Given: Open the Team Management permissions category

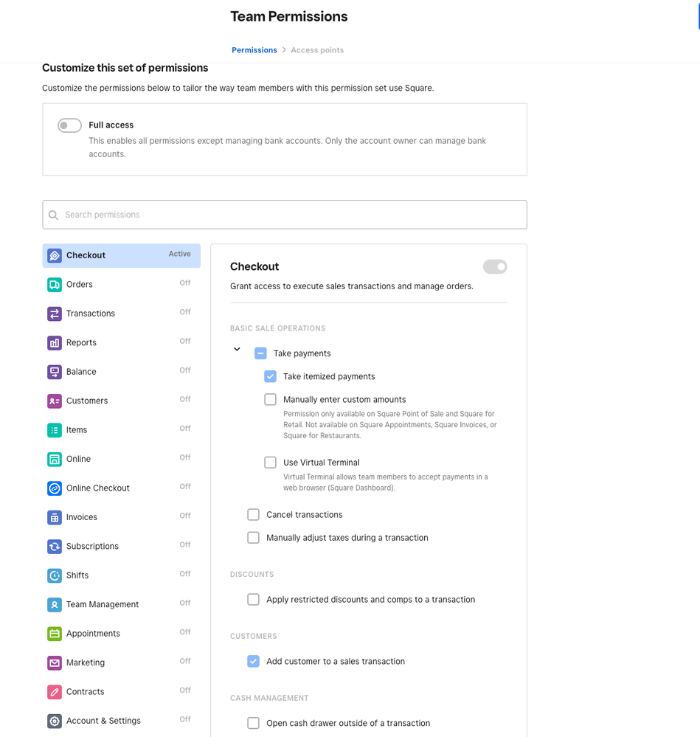Looking at the screenshot, I should (x=103, y=605).
